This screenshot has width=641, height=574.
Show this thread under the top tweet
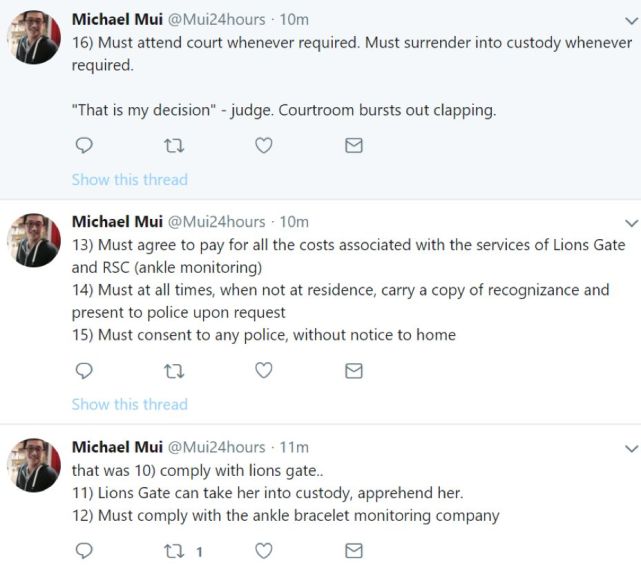(129, 180)
